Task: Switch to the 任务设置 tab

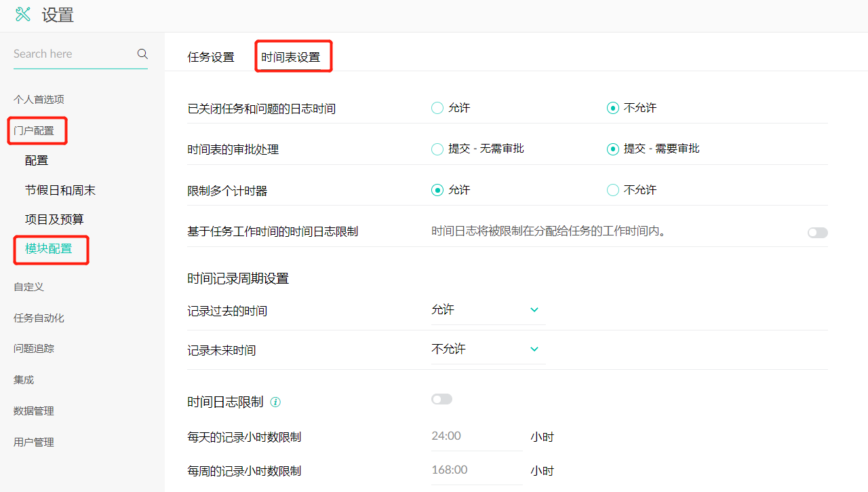Action: [x=211, y=58]
